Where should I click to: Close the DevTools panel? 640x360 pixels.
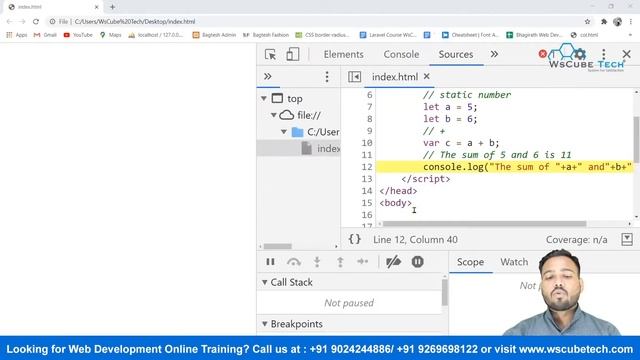point(627,54)
